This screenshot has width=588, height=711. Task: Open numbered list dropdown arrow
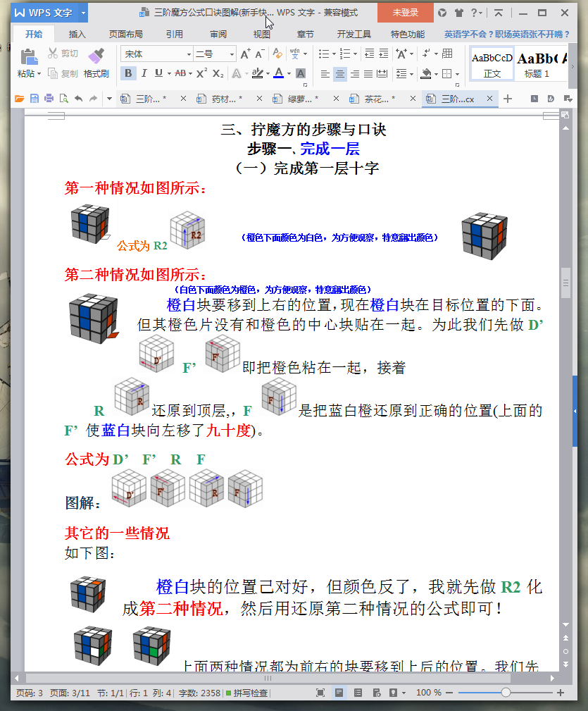click(x=355, y=54)
